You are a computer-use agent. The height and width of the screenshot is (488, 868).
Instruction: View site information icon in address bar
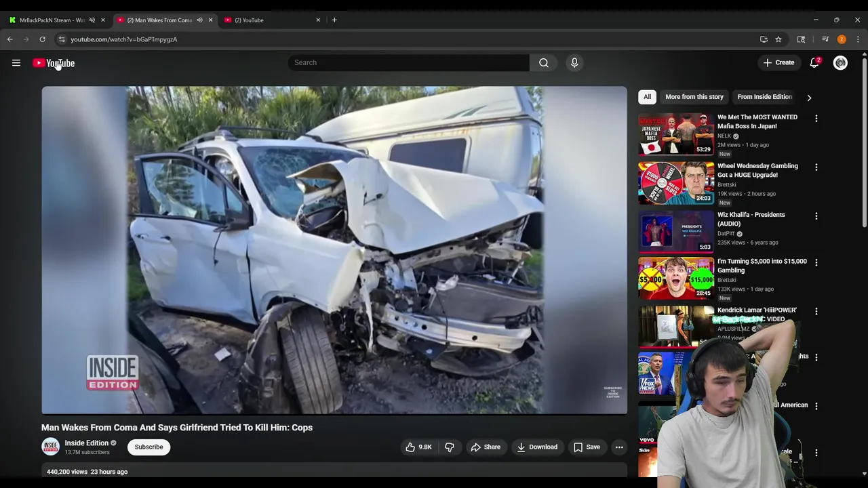point(62,39)
